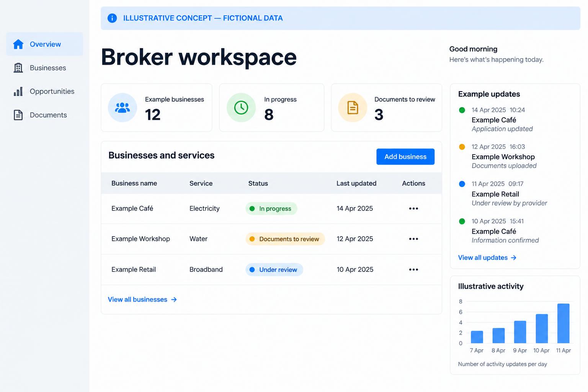Click the Under review by provider update

[509, 203]
